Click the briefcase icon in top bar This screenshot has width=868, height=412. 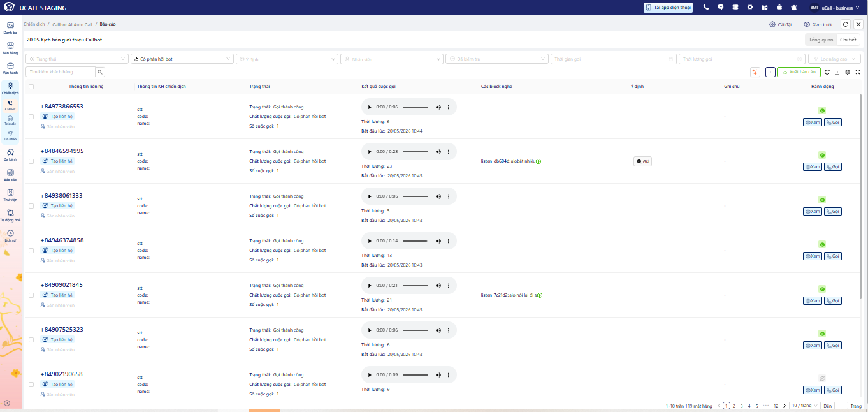coord(779,8)
